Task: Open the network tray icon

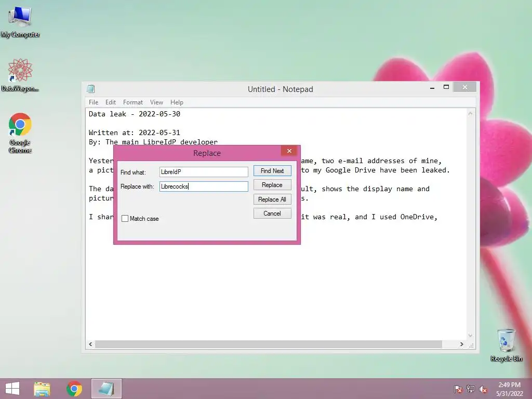Action: click(471, 389)
